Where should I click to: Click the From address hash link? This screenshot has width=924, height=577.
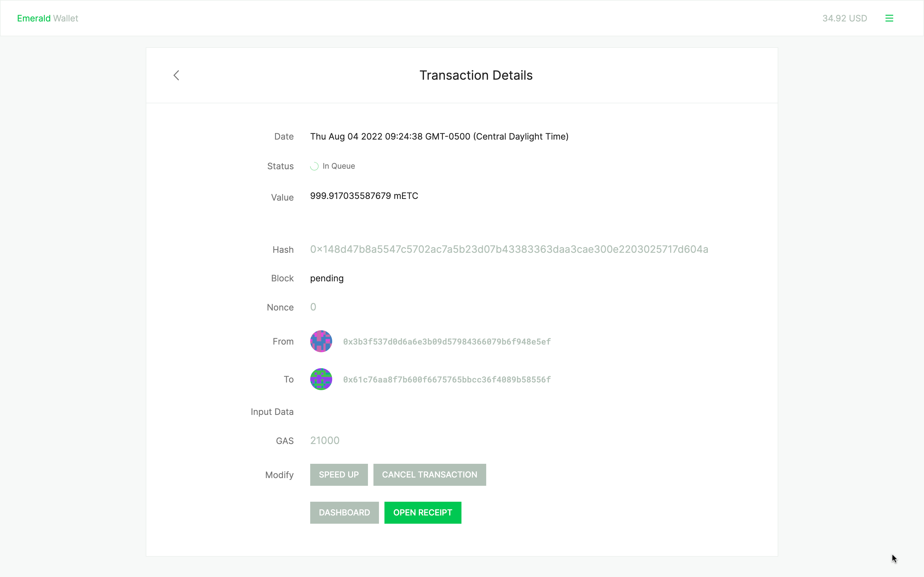446,341
